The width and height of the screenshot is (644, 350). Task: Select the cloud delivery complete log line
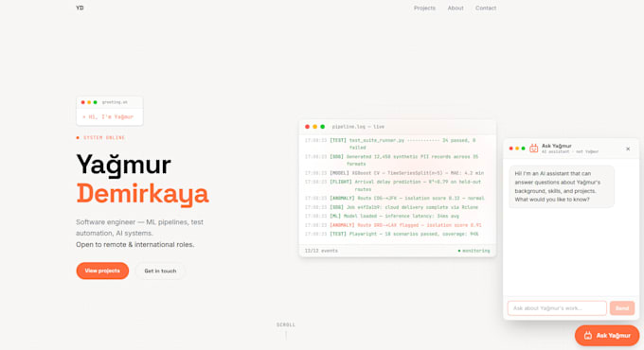coord(391,207)
